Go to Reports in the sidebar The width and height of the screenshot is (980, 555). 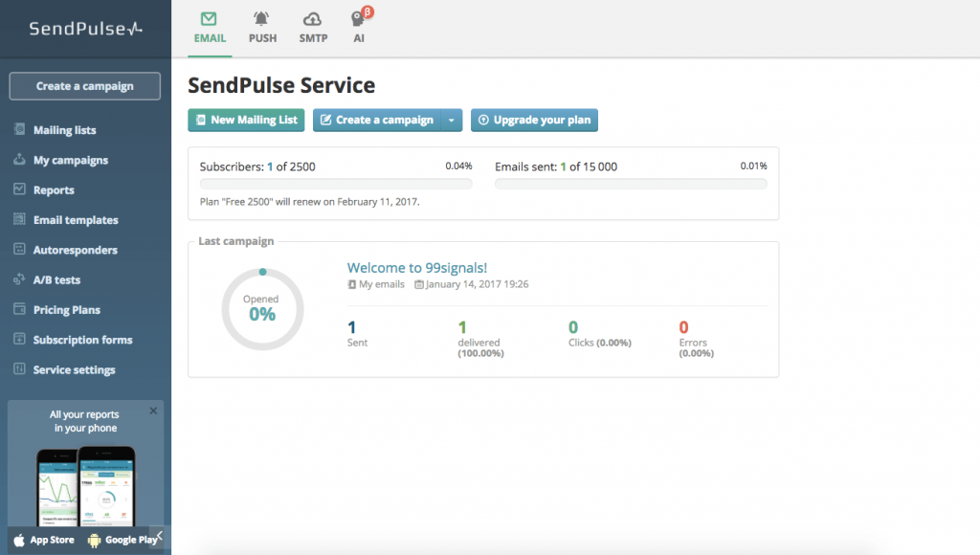[x=54, y=190]
